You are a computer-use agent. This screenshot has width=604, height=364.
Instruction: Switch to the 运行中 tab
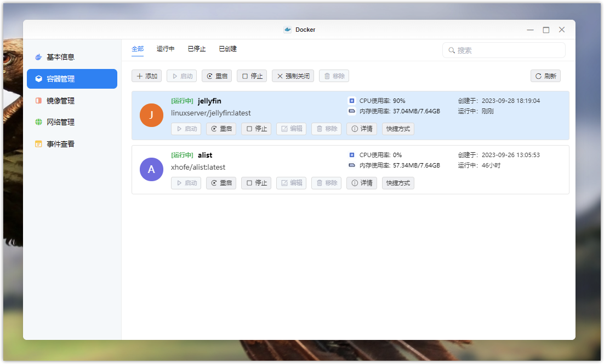pos(166,49)
